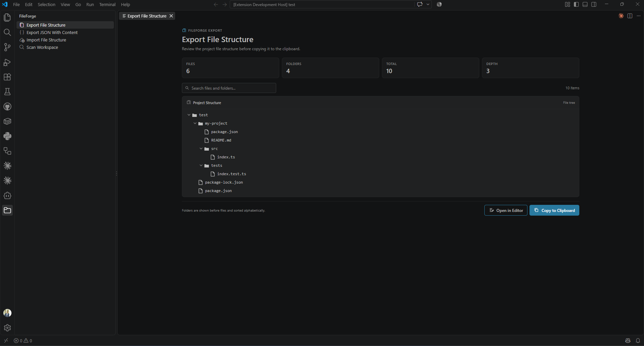Open Source Control view
This screenshot has height=346, width=644.
coord(7,47)
